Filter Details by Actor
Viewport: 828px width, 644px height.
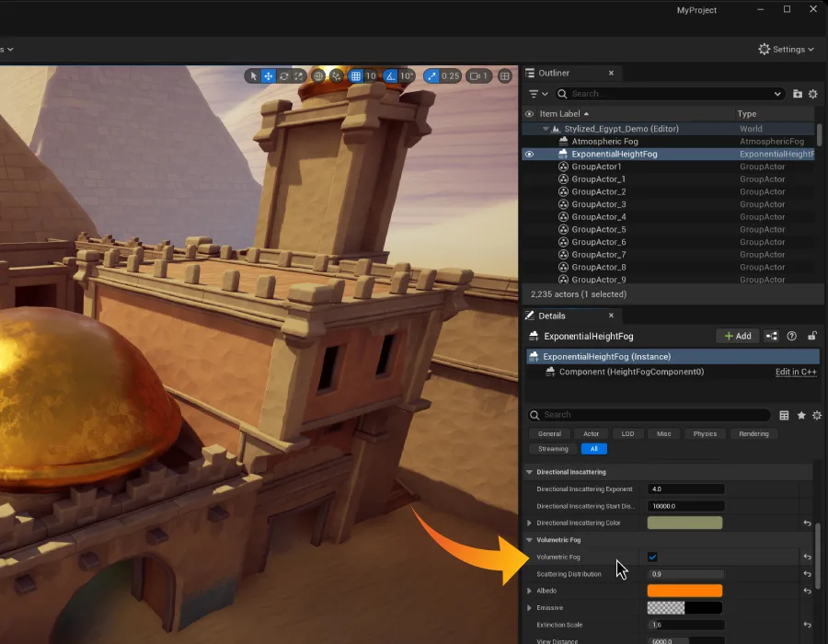click(591, 434)
